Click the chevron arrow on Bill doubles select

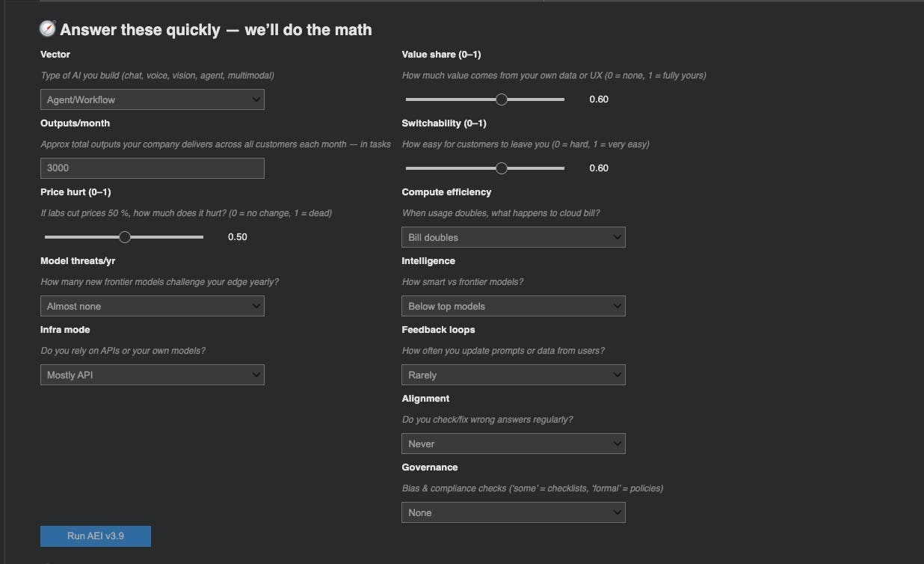tap(617, 237)
